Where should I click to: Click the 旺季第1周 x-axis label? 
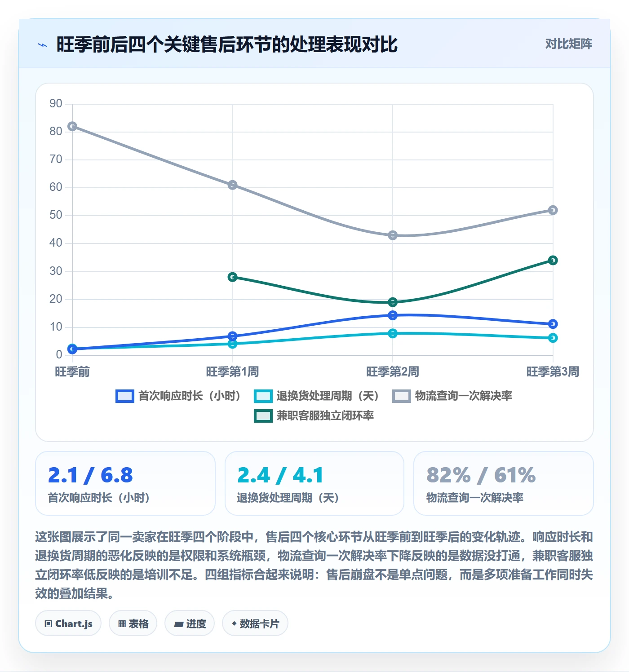point(232,372)
